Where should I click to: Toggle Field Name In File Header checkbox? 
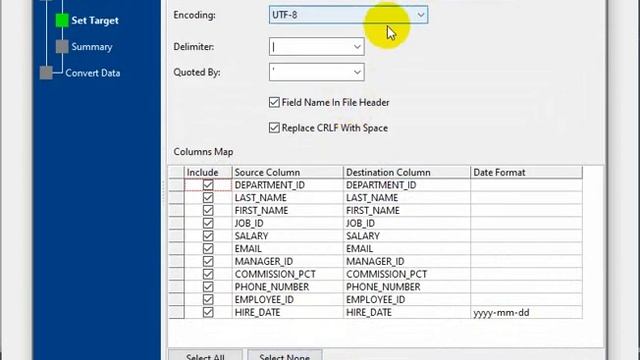click(274, 102)
